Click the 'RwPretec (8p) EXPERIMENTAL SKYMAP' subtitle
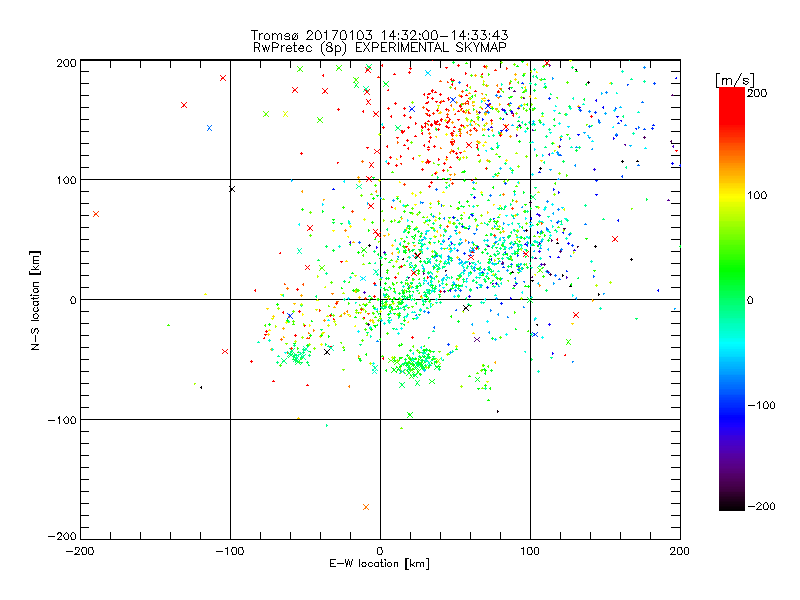This screenshot has height=600, width=800. [379, 47]
